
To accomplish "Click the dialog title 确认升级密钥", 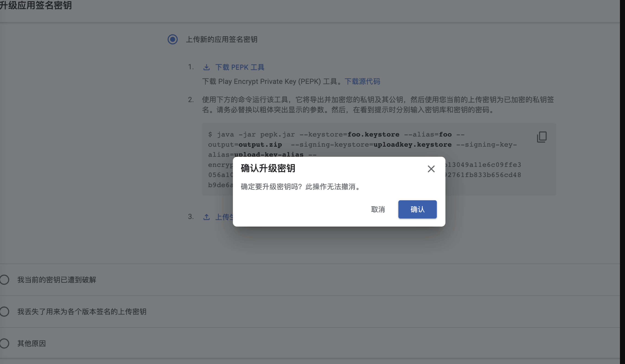I will tap(268, 168).
